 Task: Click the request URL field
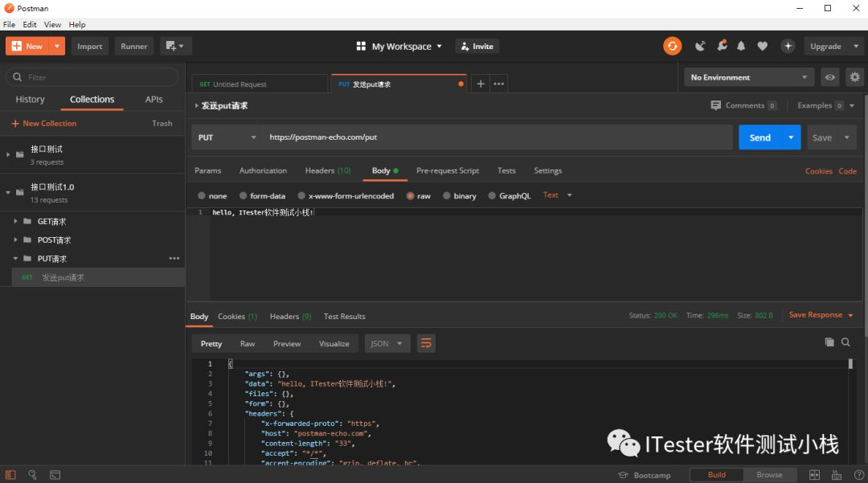pyautogui.click(x=497, y=137)
